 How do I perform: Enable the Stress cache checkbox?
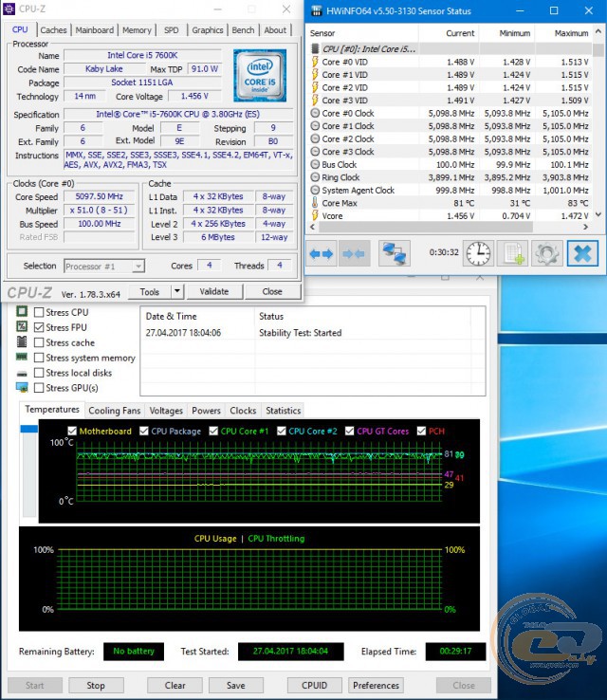point(39,342)
